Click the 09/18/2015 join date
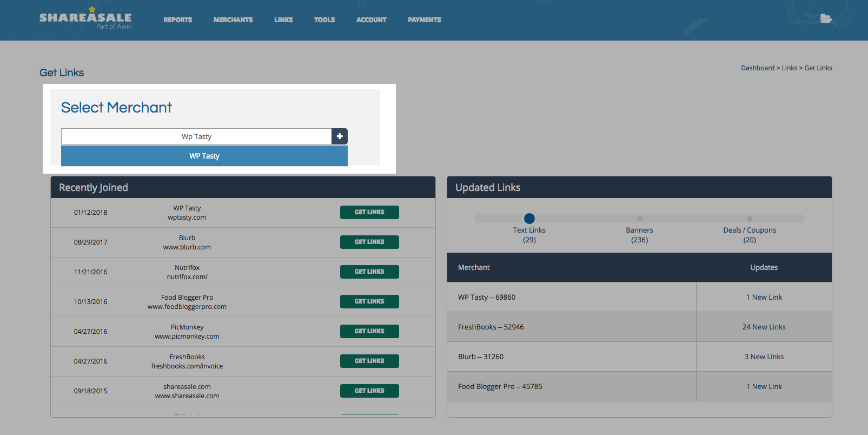The height and width of the screenshot is (435, 868). click(91, 391)
